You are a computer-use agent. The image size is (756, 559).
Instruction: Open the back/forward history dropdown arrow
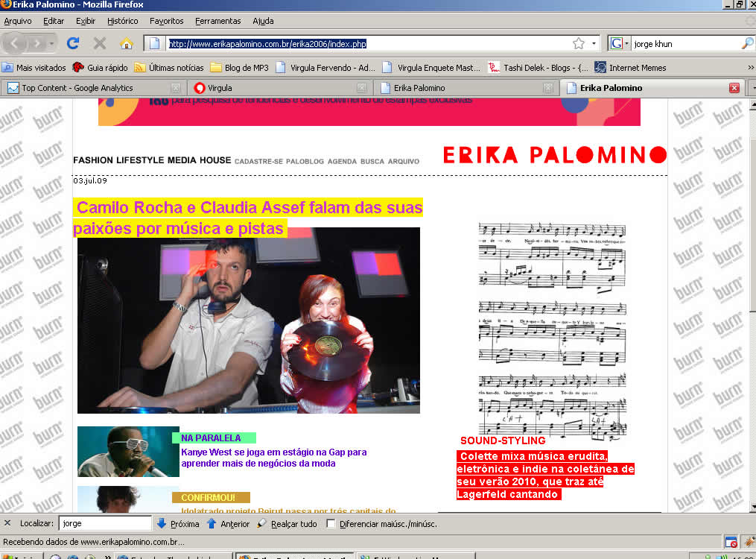click(x=51, y=44)
